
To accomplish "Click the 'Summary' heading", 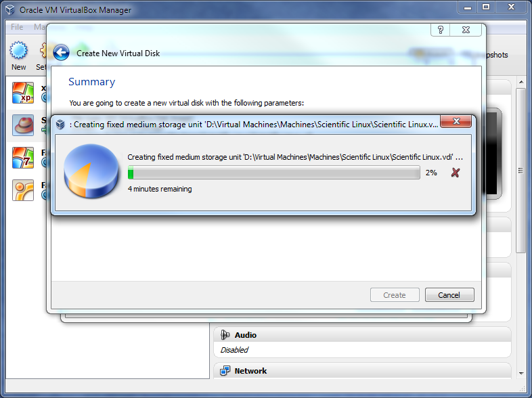I will pos(91,82).
